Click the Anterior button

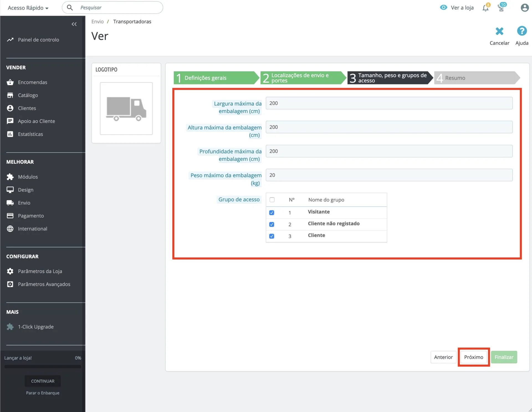coord(443,357)
